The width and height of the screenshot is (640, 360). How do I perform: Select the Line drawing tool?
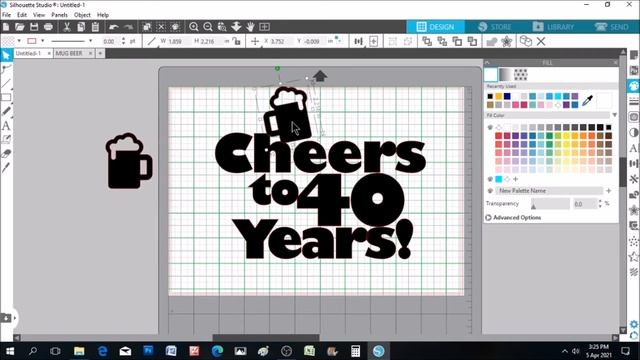6,83
